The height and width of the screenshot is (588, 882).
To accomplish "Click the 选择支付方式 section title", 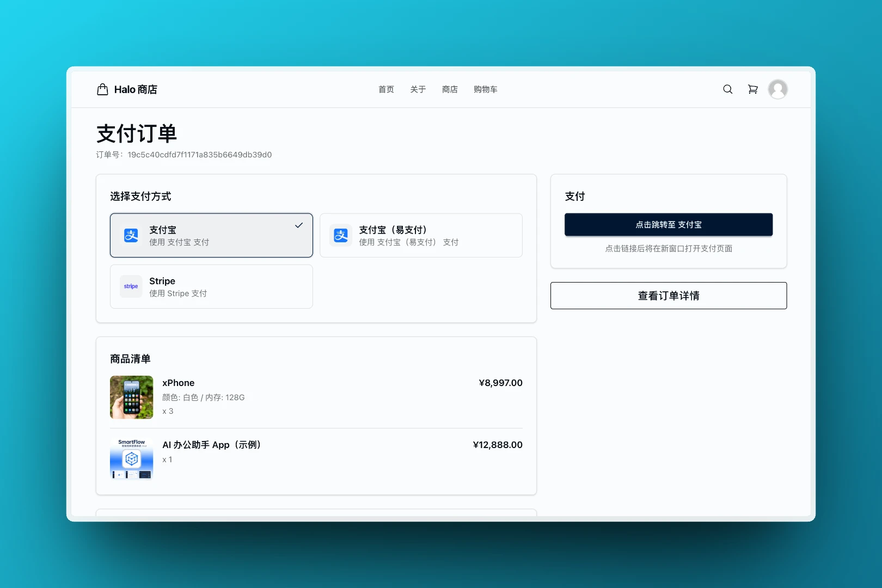I will (x=140, y=196).
